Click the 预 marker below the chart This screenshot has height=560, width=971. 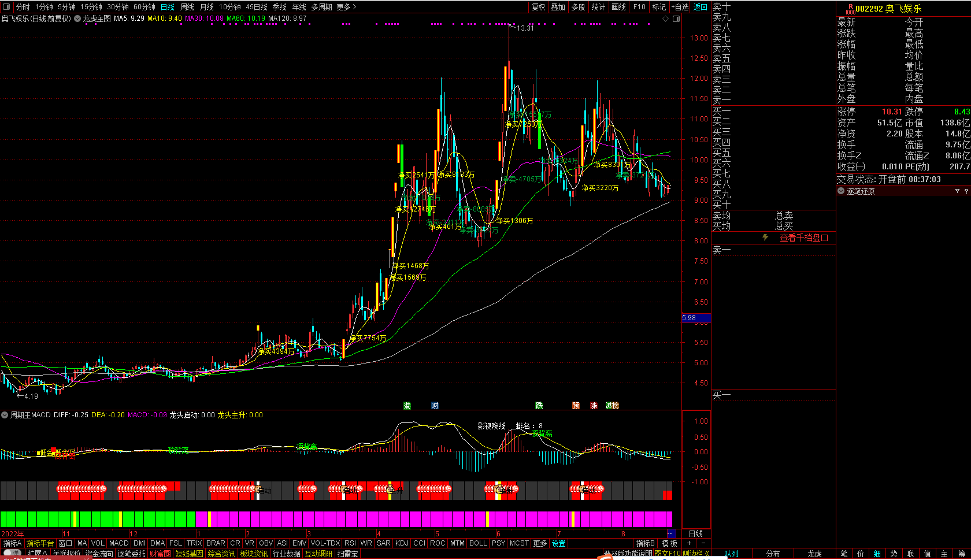click(576, 406)
